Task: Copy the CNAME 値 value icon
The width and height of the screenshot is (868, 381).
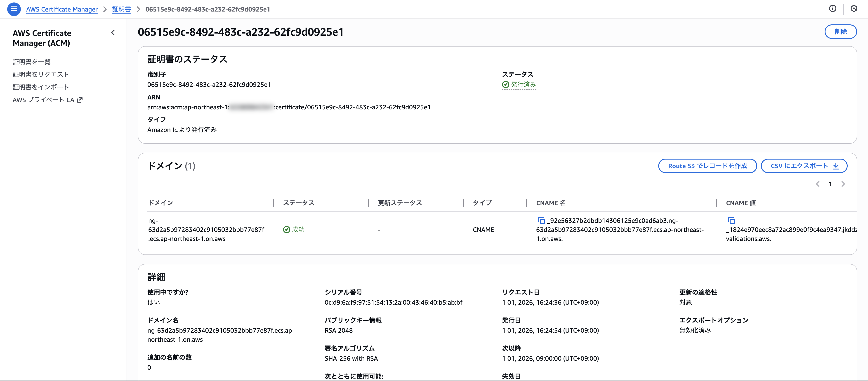Action: (x=731, y=221)
